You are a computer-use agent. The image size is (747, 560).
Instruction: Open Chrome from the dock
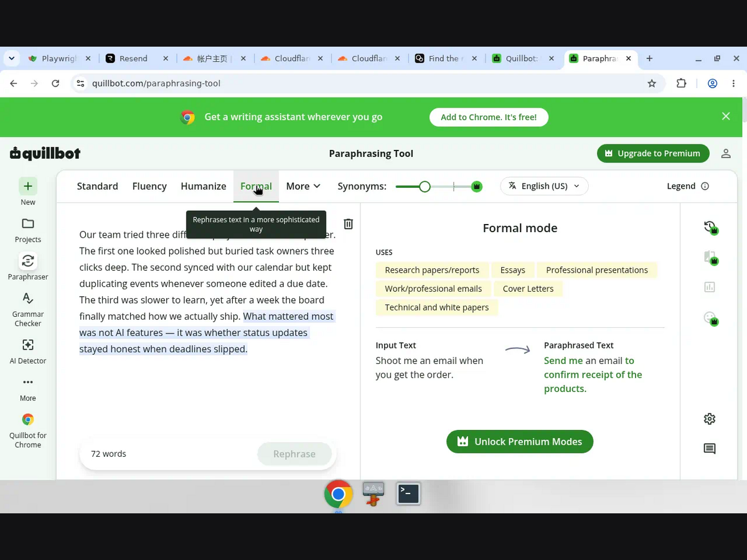[x=338, y=494]
